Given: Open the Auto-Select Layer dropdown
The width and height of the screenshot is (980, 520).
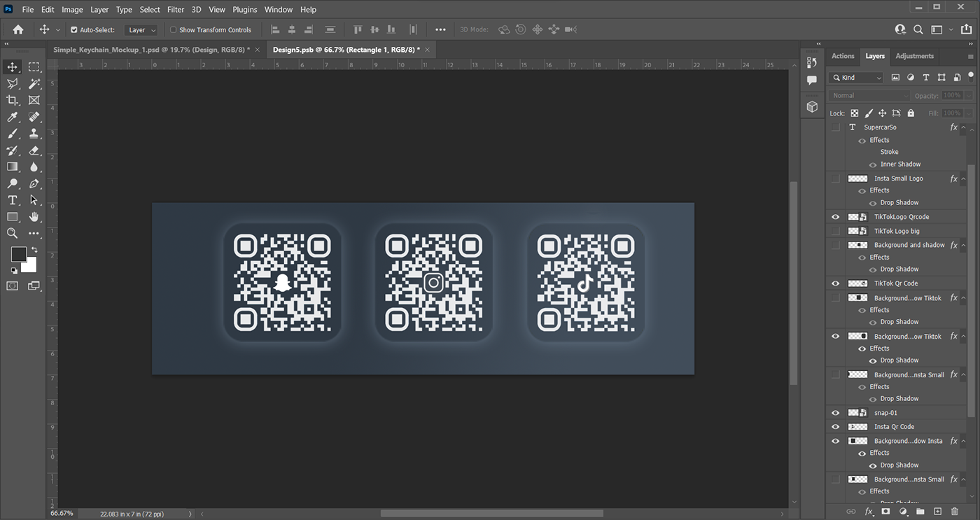Looking at the screenshot, I should (141, 30).
